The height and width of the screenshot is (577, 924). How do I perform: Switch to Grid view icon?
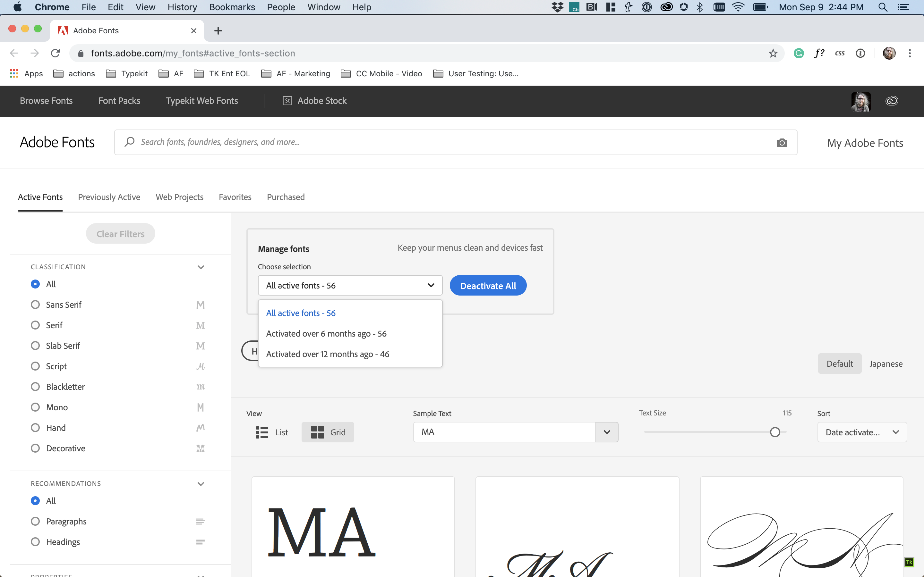coord(317,432)
